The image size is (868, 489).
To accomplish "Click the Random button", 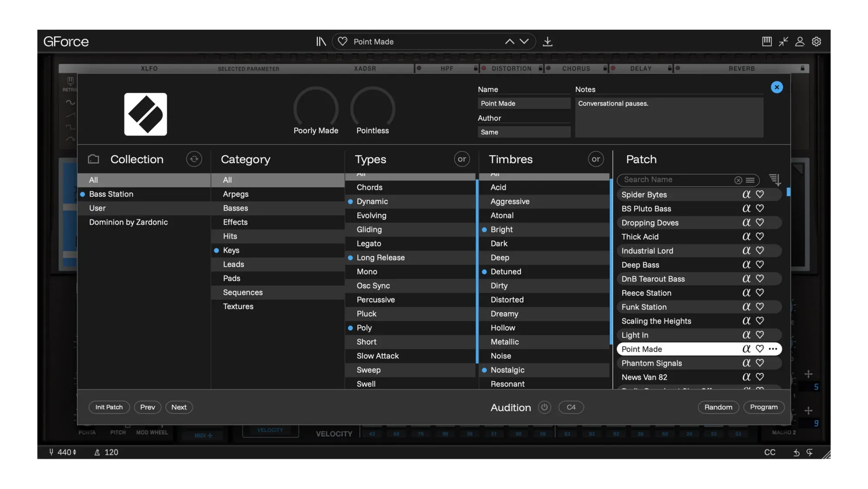I will point(718,407).
